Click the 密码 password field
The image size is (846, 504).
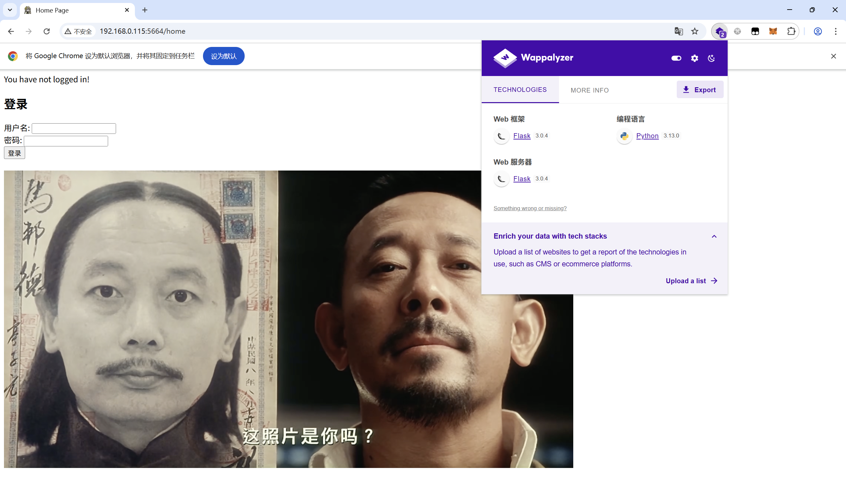click(66, 141)
